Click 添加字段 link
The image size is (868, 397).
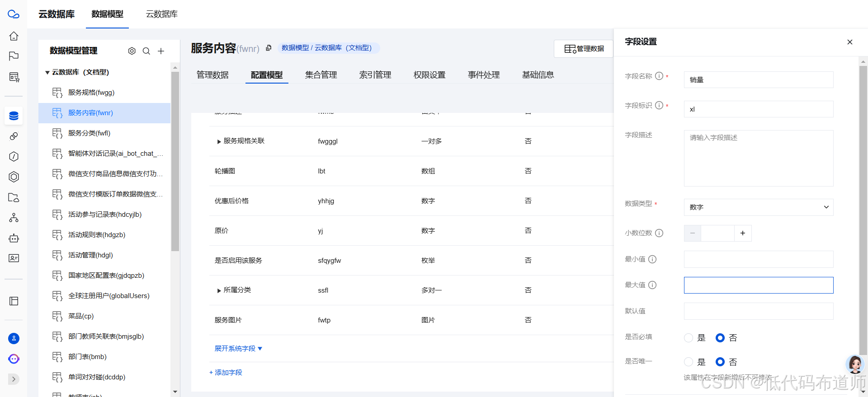pos(226,373)
